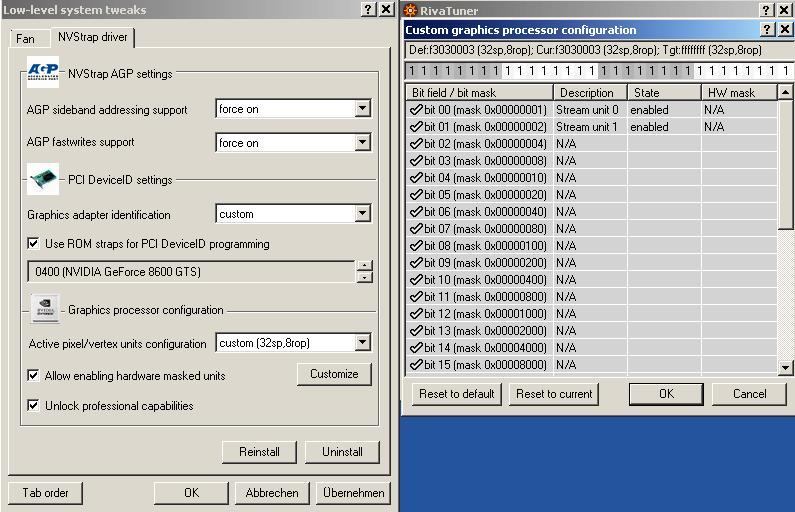This screenshot has height=512, width=795.
Task: Toggle checkmark for bit 06 mask 0x00000040
Action: click(416, 212)
